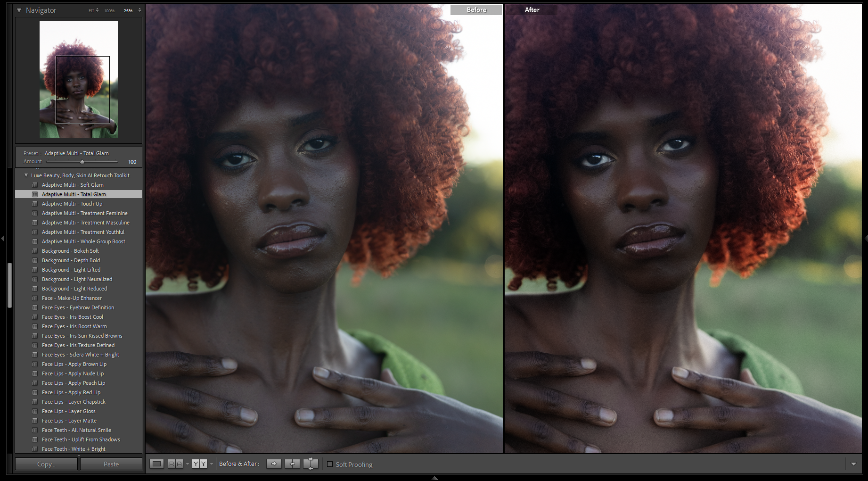Collapse Luxe Beauty, Body, Skin preset folder
The width and height of the screenshot is (868, 481).
tap(26, 175)
